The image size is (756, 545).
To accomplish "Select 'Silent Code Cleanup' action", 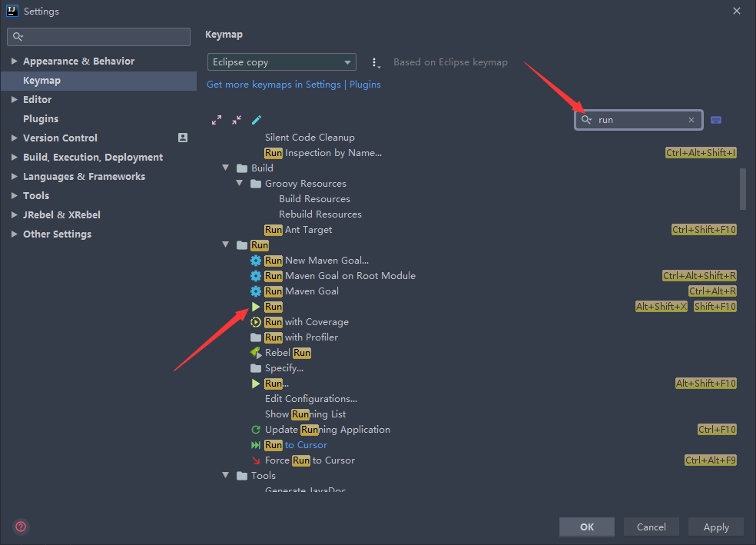I will [x=310, y=138].
